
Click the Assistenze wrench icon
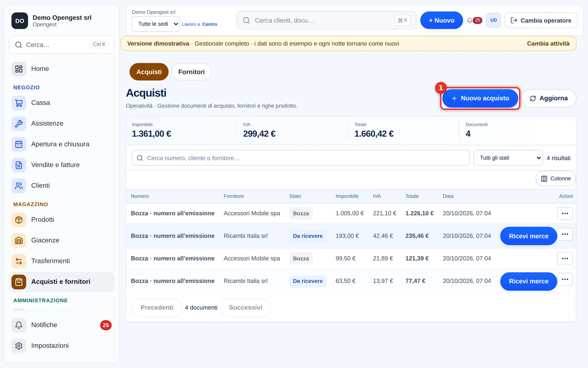19,124
